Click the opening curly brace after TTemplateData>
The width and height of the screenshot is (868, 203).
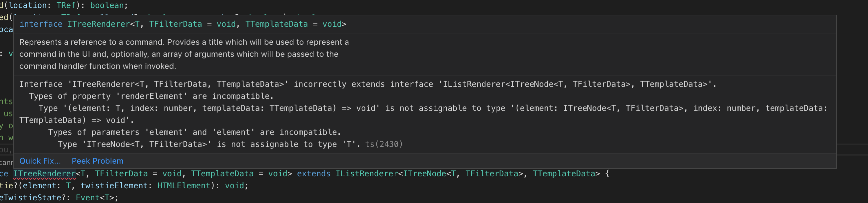[607, 174]
